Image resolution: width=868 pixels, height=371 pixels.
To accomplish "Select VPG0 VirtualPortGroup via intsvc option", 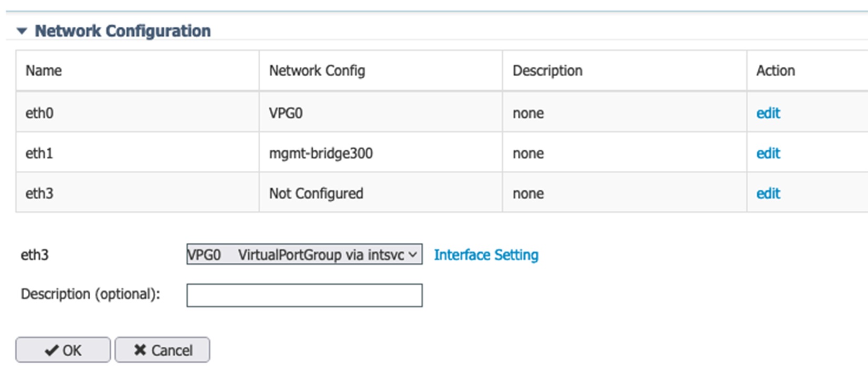I will (x=303, y=254).
